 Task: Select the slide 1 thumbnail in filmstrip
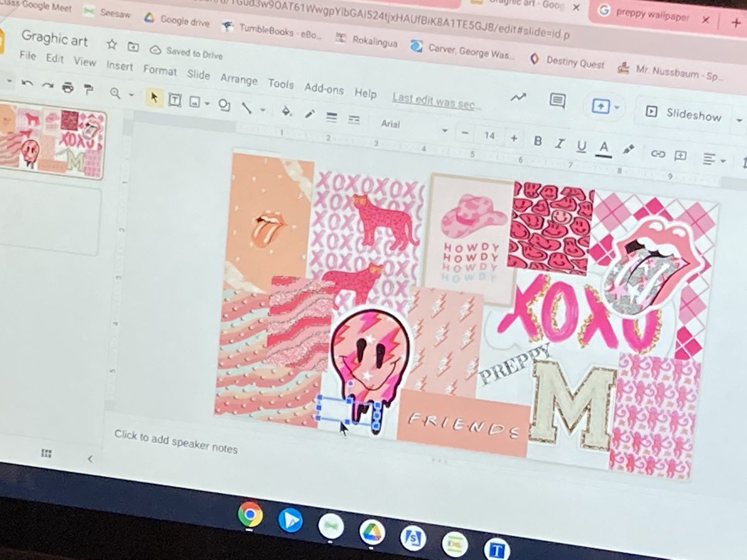tap(51, 141)
